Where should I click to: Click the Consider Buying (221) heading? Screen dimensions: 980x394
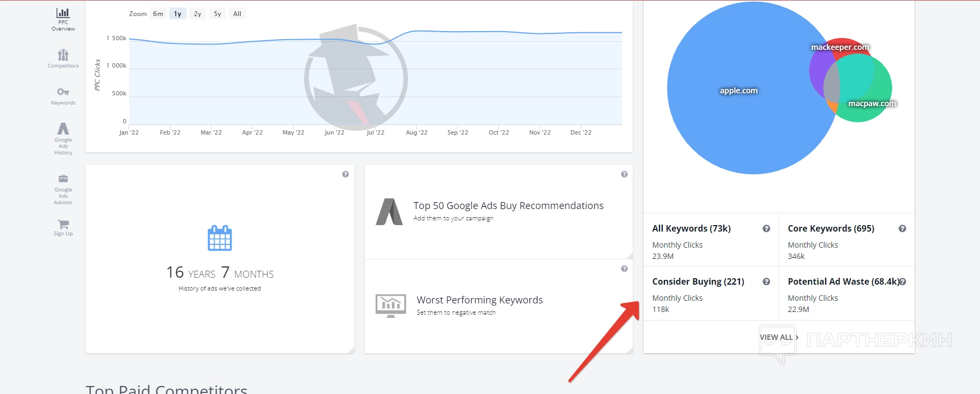[x=698, y=281]
